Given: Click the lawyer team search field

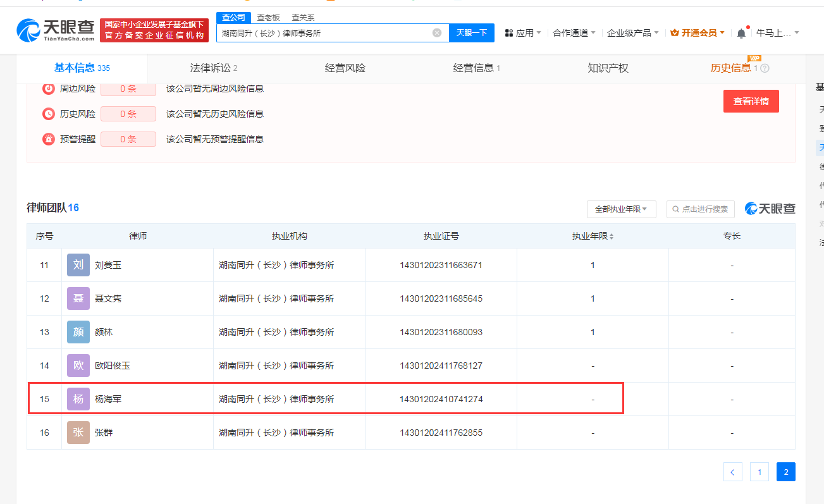Looking at the screenshot, I should coord(701,209).
